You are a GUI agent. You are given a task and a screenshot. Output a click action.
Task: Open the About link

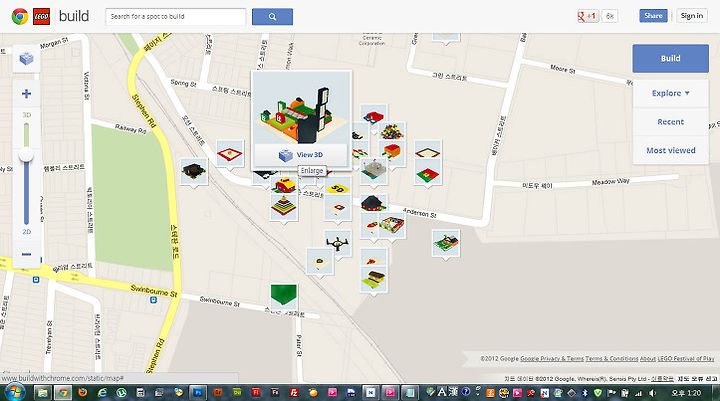click(x=647, y=359)
